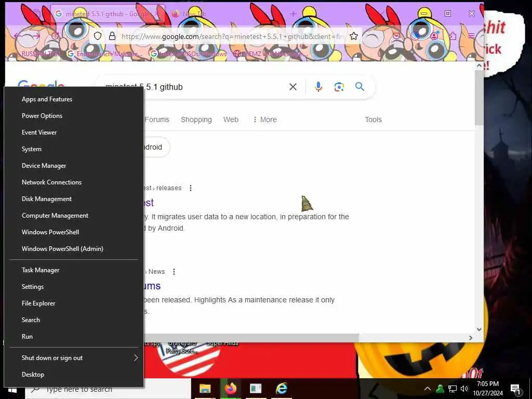The width and height of the screenshot is (532, 399).
Task: Click the Firefox tracking protection shield
Action: [x=98, y=36]
